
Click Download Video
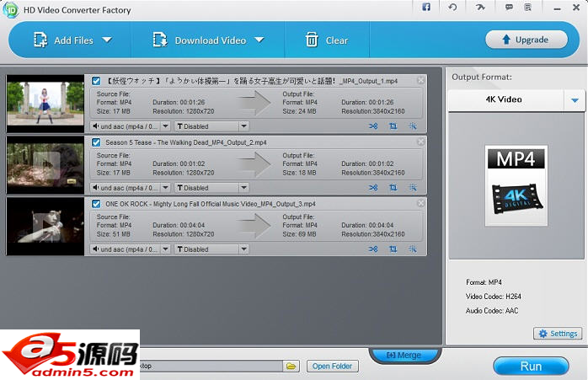pos(200,40)
